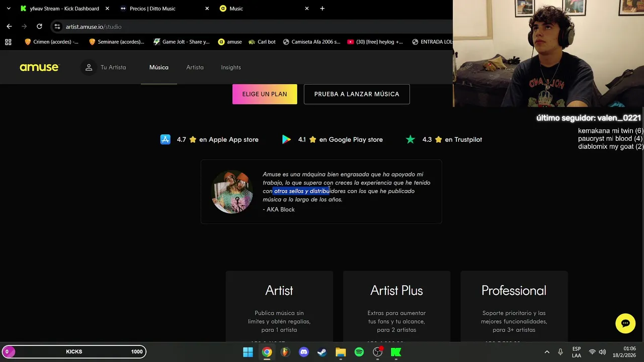
Task: Open the Artista tab
Action: [195, 67]
